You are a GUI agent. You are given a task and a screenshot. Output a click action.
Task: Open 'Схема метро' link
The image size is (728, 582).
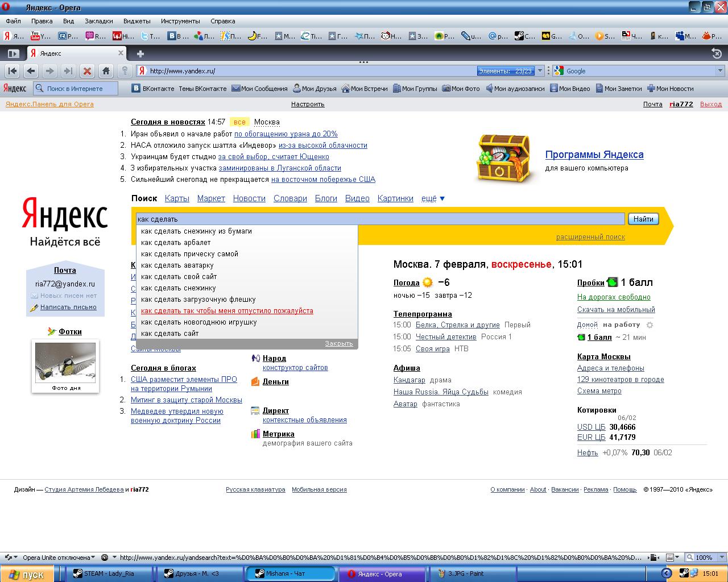coord(599,391)
